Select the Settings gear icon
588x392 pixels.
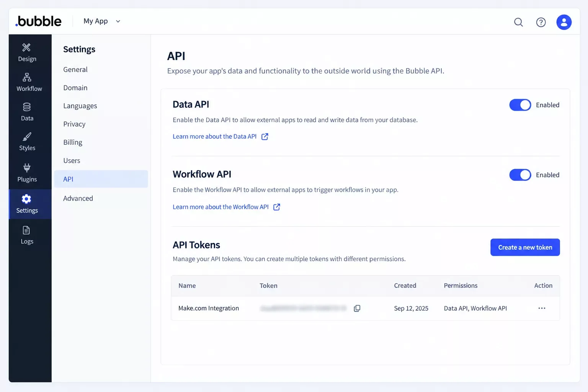pos(26,199)
